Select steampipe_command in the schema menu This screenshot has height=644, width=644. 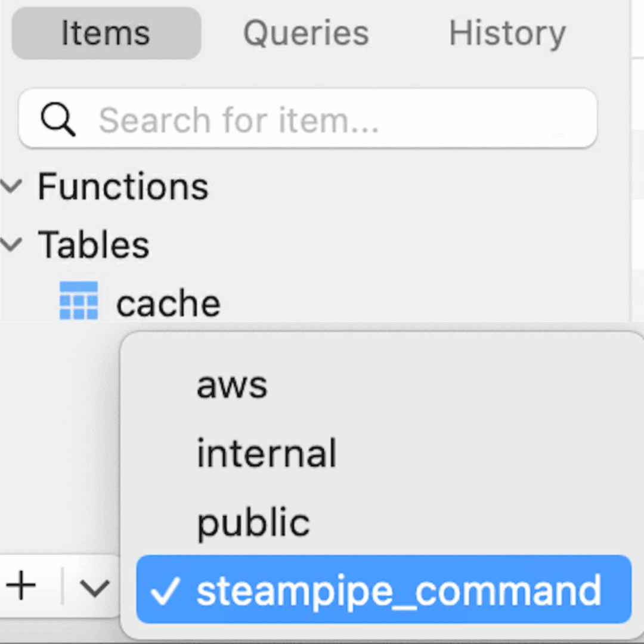[383, 589]
